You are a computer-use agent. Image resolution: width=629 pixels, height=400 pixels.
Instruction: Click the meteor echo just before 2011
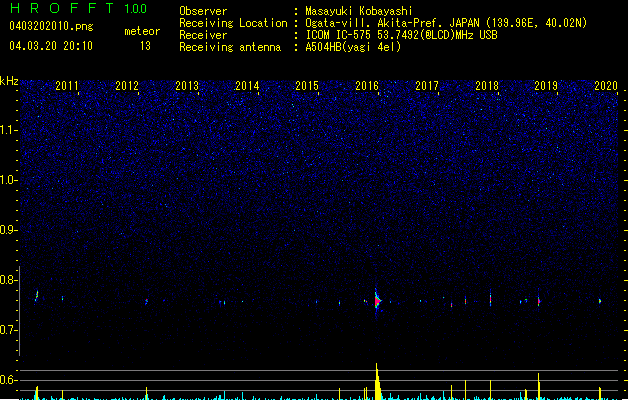pos(37,296)
